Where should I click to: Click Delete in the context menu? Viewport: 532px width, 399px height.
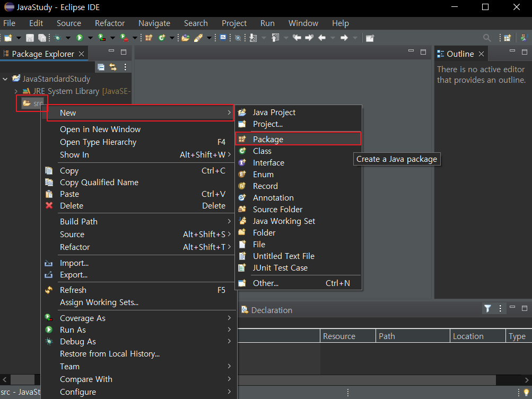(138, 206)
